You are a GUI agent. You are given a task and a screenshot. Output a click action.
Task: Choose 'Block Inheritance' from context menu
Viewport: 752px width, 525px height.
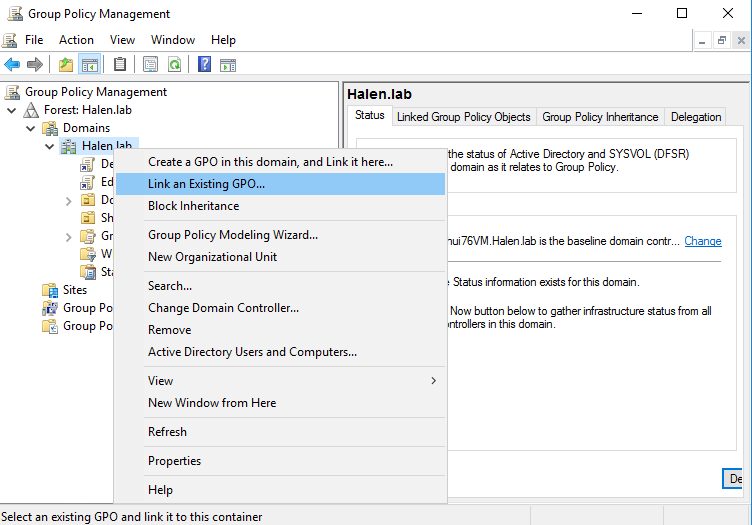point(281,206)
